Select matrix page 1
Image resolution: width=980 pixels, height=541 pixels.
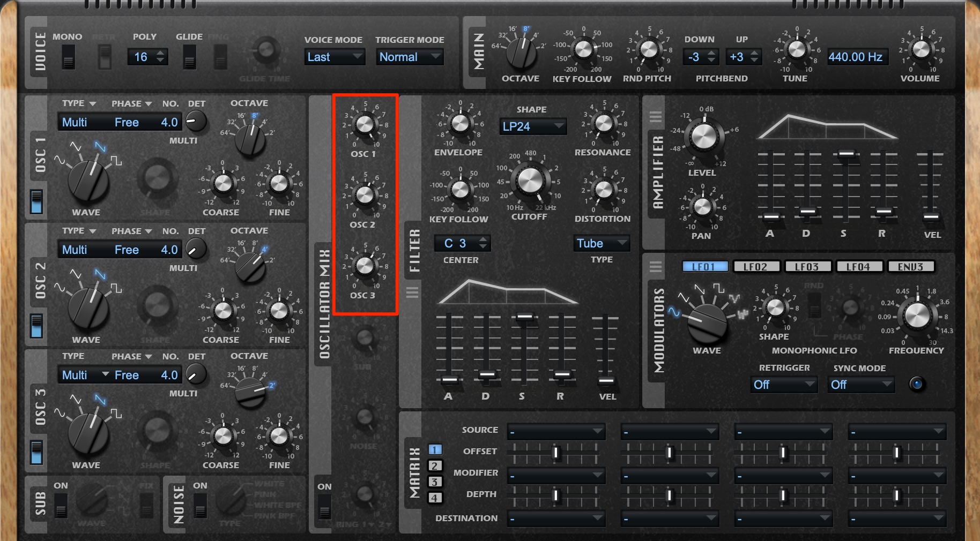(435, 450)
